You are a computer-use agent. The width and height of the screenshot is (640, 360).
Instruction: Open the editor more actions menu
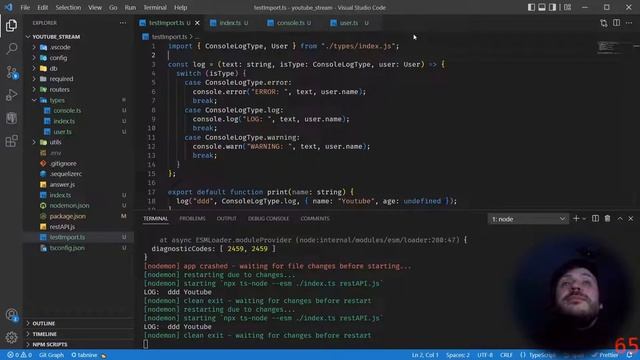click(629, 23)
